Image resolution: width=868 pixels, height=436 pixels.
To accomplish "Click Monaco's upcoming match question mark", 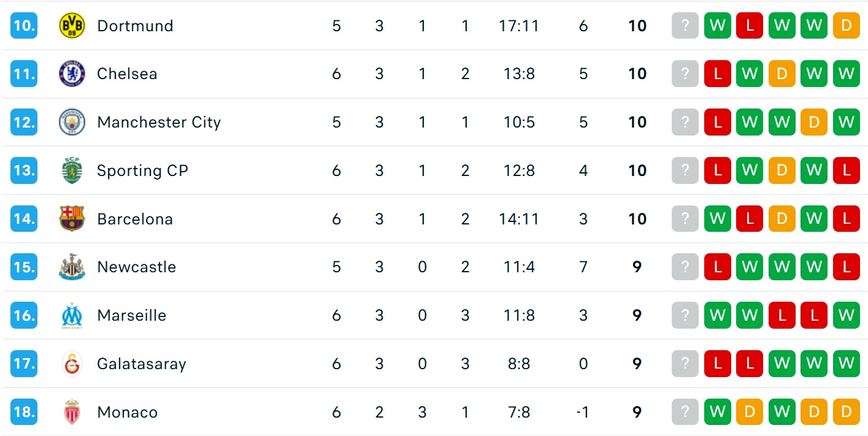I will coord(685,412).
